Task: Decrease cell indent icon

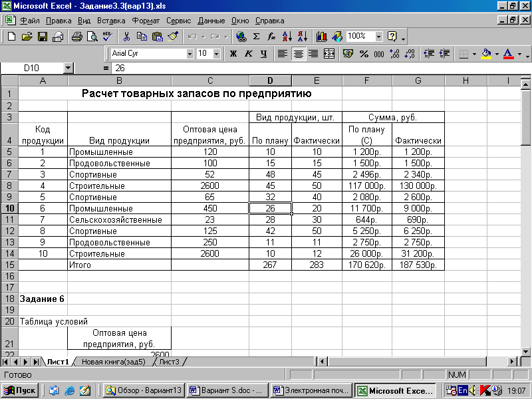Action: click(429, 54)
